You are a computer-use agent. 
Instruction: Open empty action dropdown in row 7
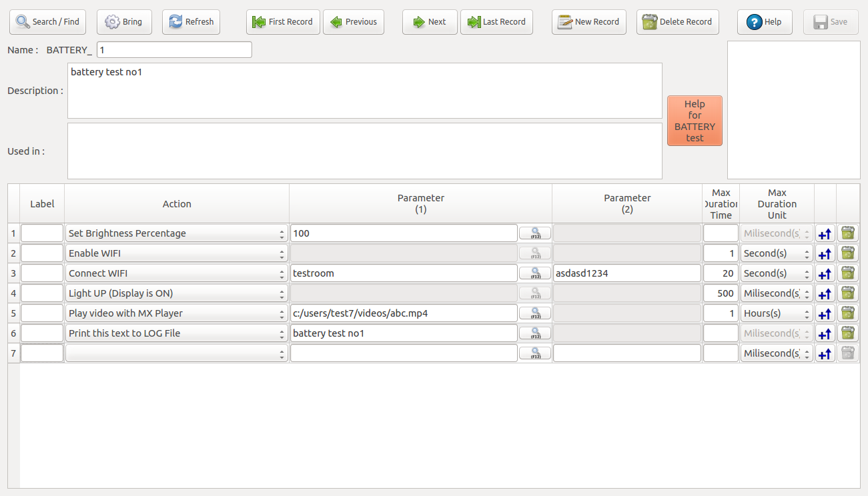pyautogui.click(x=177, y=353)
